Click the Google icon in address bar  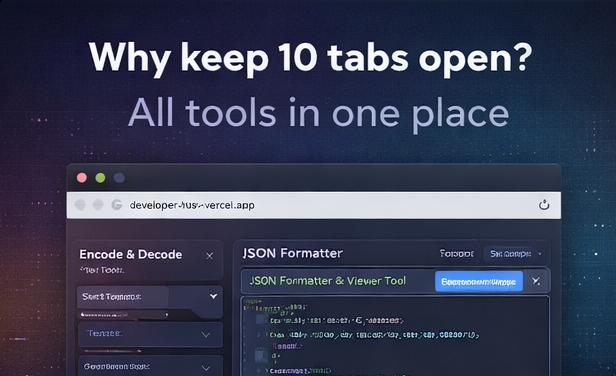pyautogui.click(x=117, y=205)
